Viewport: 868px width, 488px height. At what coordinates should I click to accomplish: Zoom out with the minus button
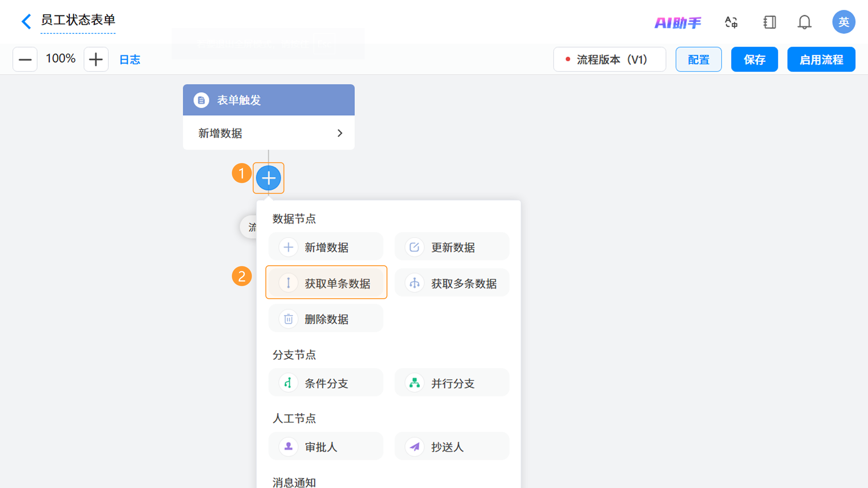click(x=25, y=60)
